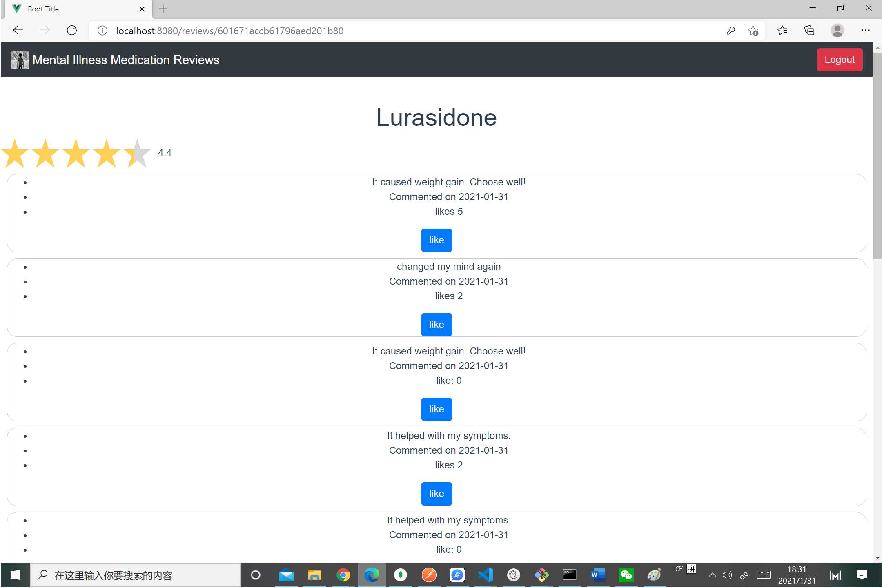Open Settings and more ellipsis menu
Screen dimensions: 882x588
[865, 31]
